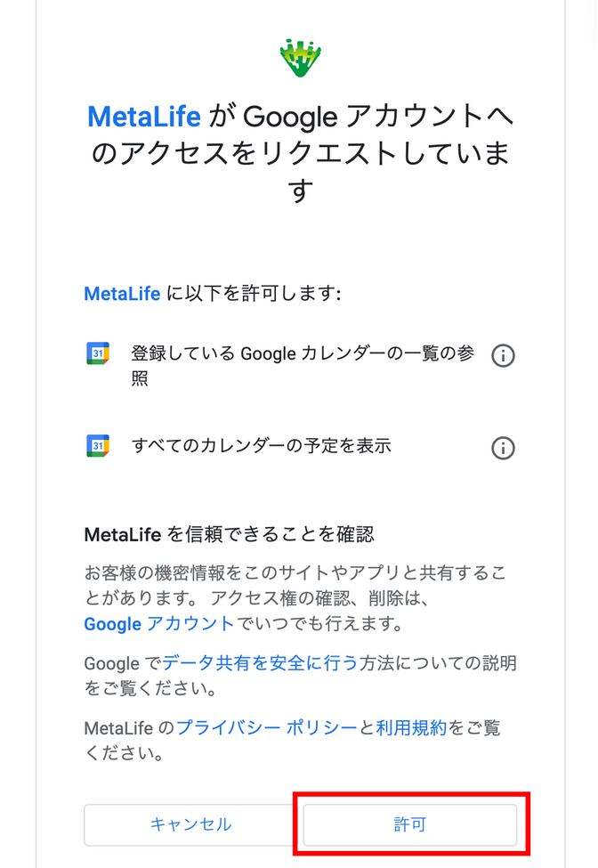
Task: Click the に以下を許可します label text
Action: (x=254, y=294)
